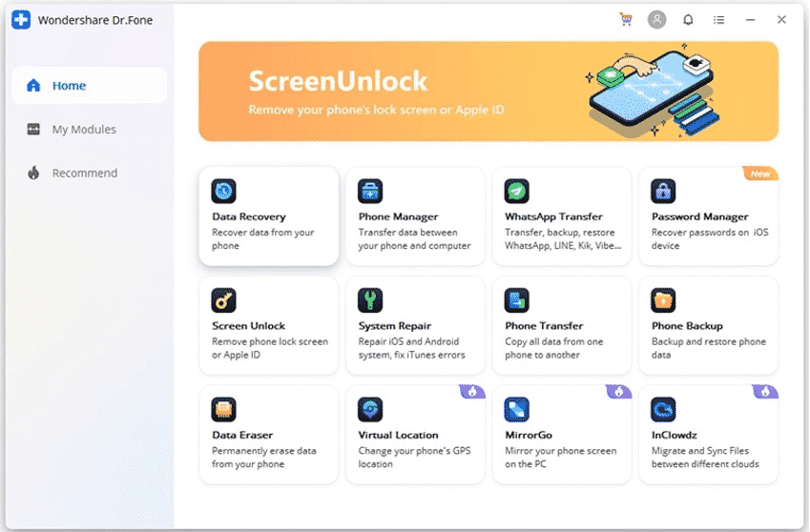The height and width of the screenshot is (532, 810).
Task: Click the Phone Backup folder icon
Action: [663, 300]
